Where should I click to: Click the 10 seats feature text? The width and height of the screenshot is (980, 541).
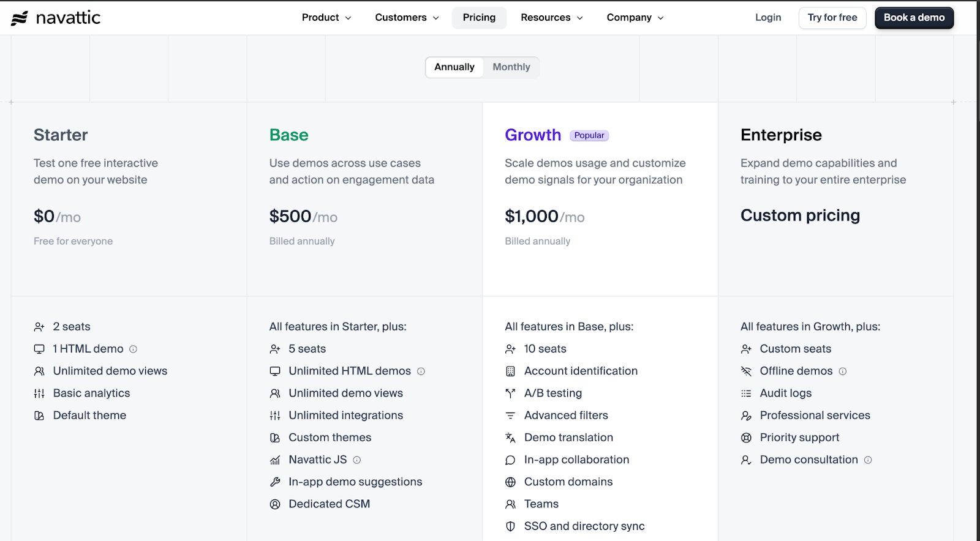point(545,349)
